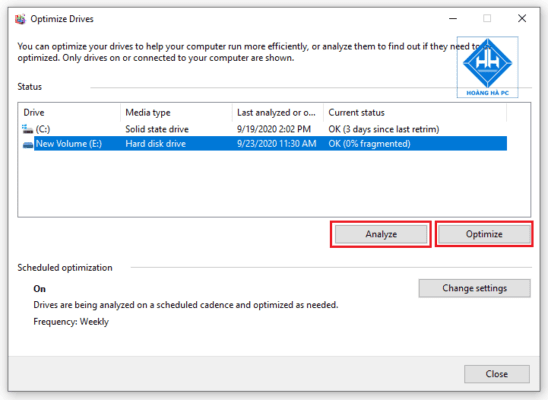Minimize the Optimize Drives window
The image size is (548, 400).
click(453, 19)
